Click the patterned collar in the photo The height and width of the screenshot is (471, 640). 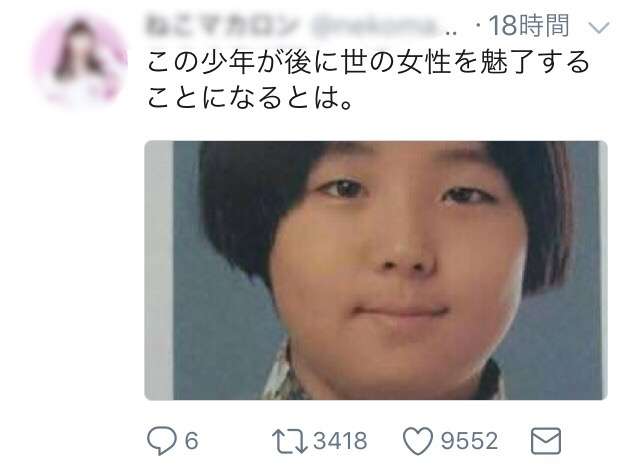coord(286,375)
